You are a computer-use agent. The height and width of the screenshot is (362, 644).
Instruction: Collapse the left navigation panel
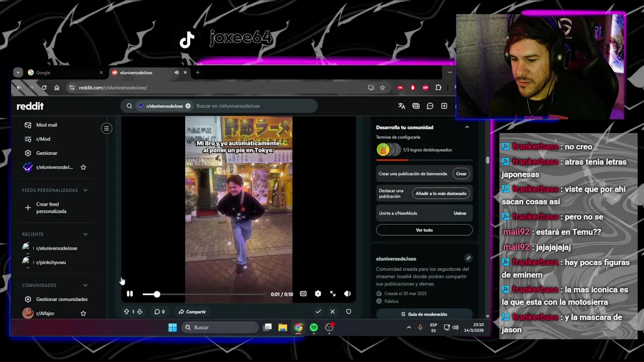point(106,128)
